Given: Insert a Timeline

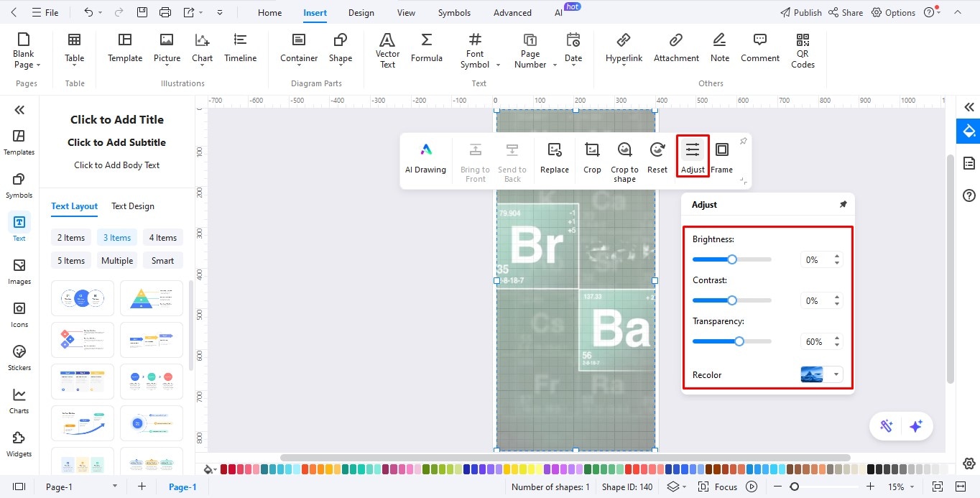Looking at the screenshot, I should coord(241,47).
